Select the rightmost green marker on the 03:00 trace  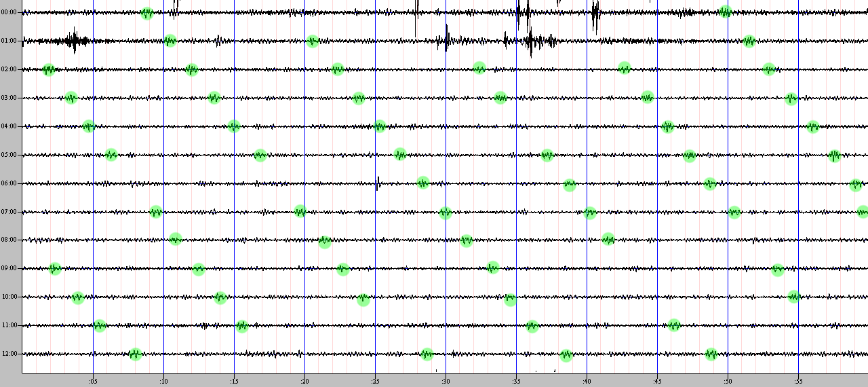click(x=791, y=99)
